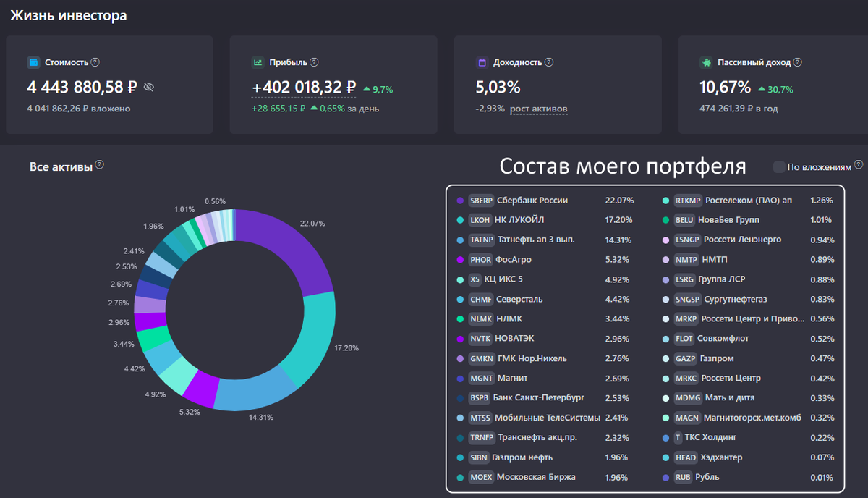
Task: Click the Россети Центр и Приво... asset row
Action: click(x=747, y=319)
